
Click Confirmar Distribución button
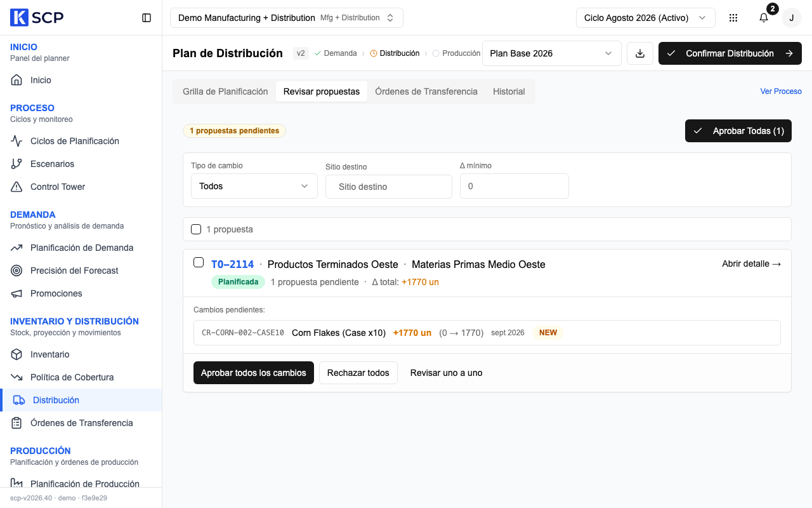[730, 53]
